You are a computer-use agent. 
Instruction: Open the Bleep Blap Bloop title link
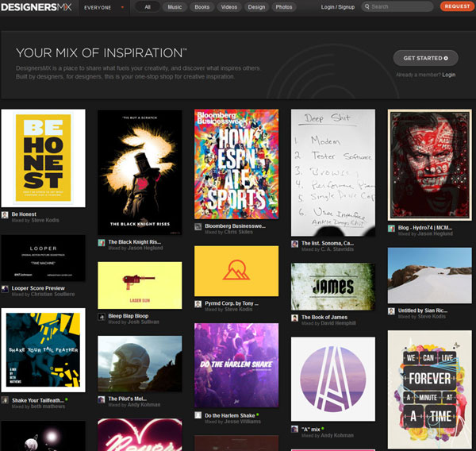tap(129, 316)
